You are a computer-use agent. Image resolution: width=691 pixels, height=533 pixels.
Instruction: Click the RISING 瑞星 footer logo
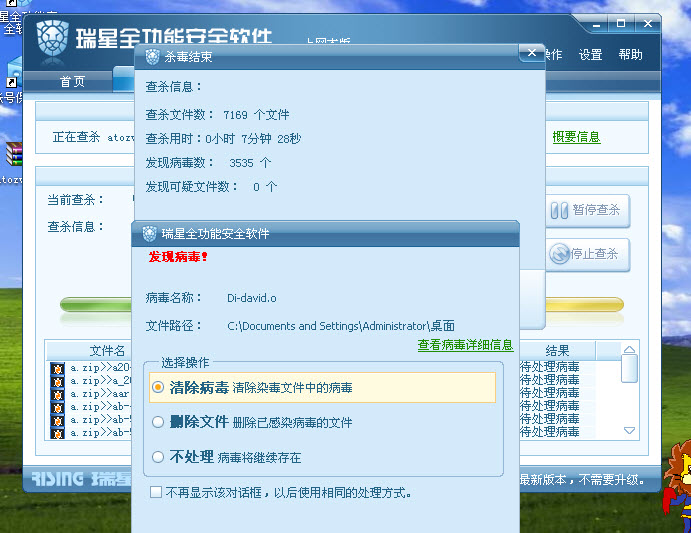click(x=82, y=479)
